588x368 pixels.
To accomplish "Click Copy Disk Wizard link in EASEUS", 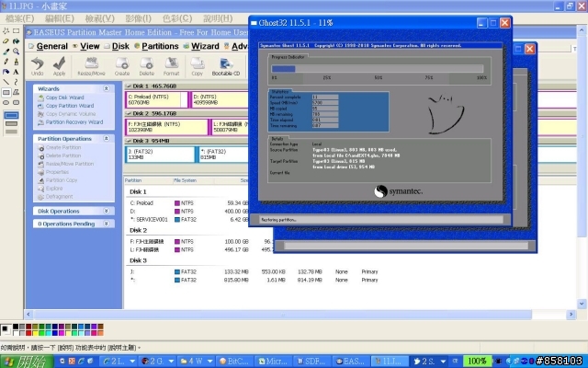I will (x=64, y=98).
